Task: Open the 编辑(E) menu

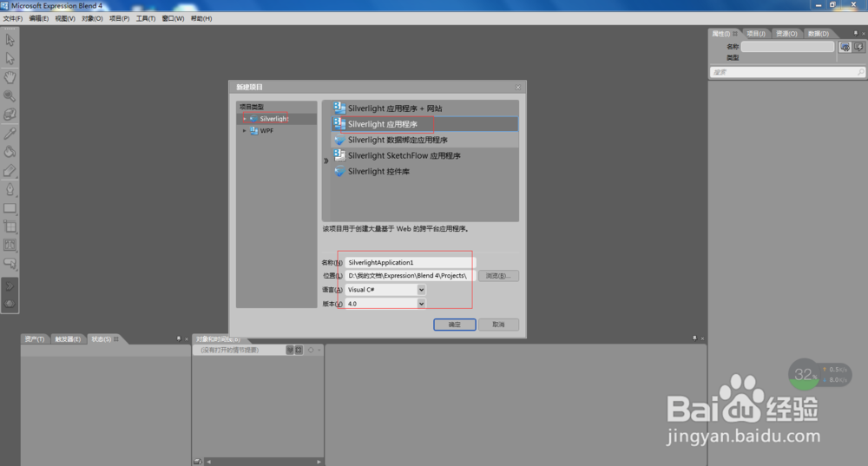Action: pyautogui.click(x=39, y=19)
